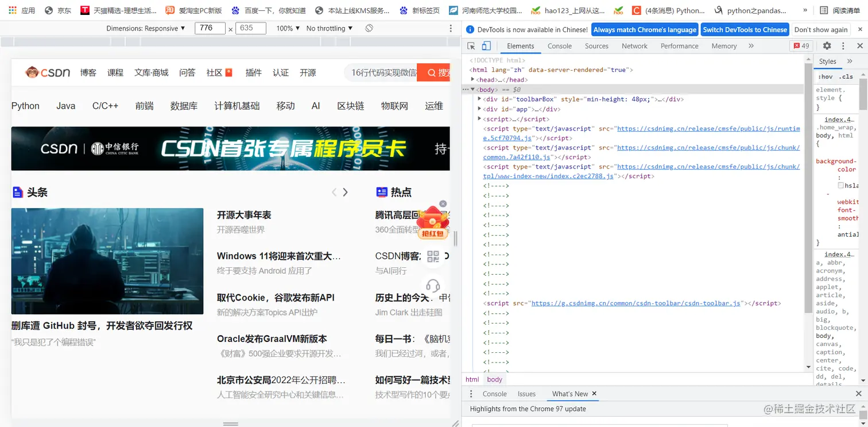Open the 百度一下 bookmark

coord(269,10)
